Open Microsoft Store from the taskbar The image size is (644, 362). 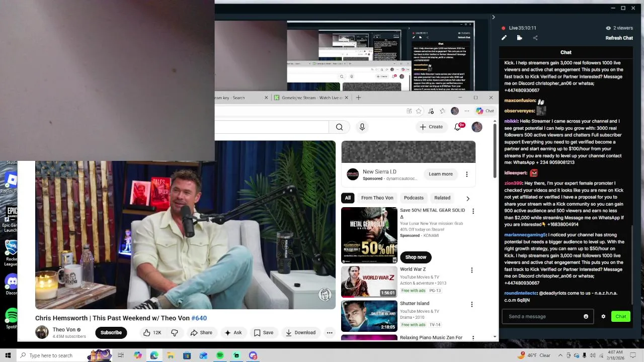point(187,355)
